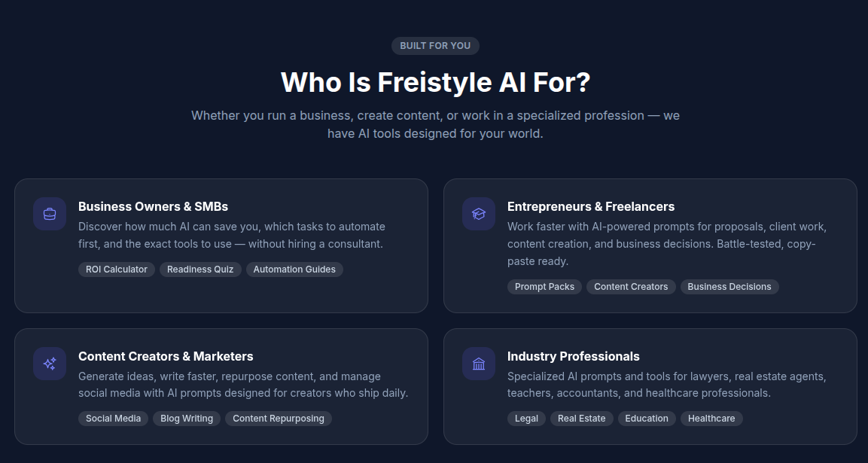Open the Business Owners & SMBs card

(x=221, y=245)
